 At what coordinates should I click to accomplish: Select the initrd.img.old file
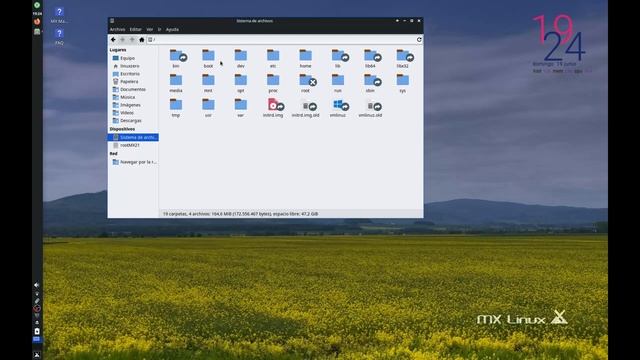tap(305, 108)
